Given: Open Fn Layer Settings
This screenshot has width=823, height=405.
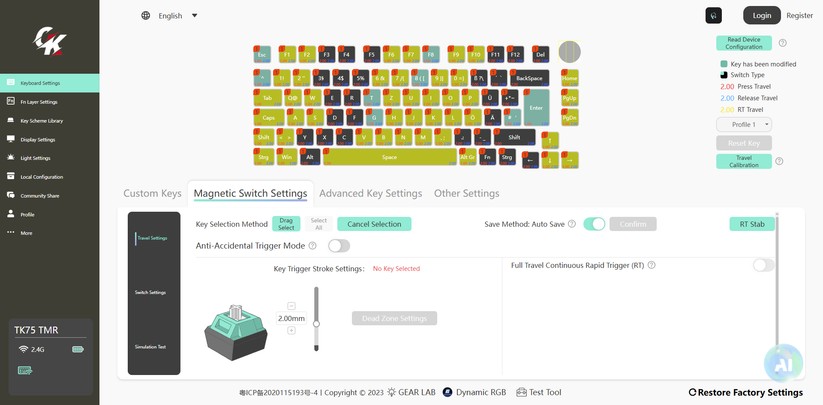Looking at the screenshot, I should (49, 102).
